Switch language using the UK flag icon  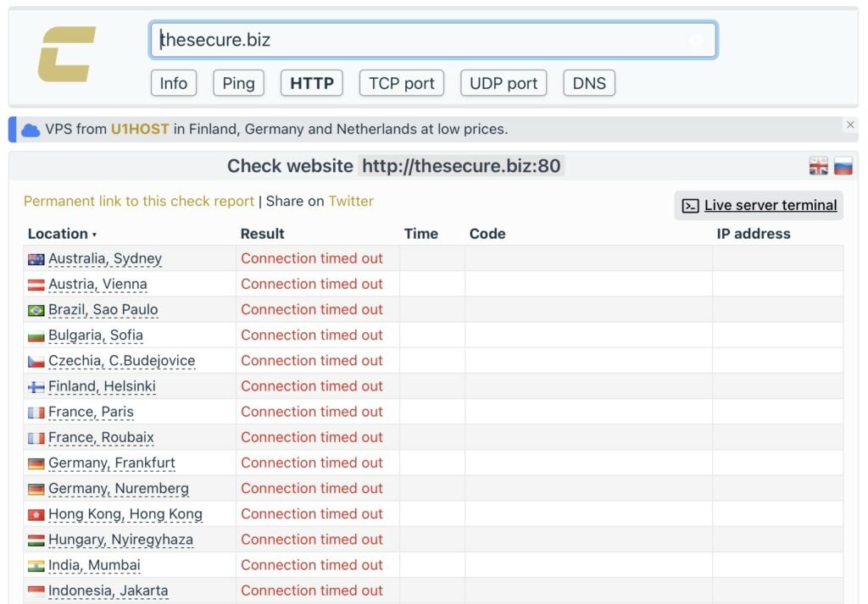(818, 166)
